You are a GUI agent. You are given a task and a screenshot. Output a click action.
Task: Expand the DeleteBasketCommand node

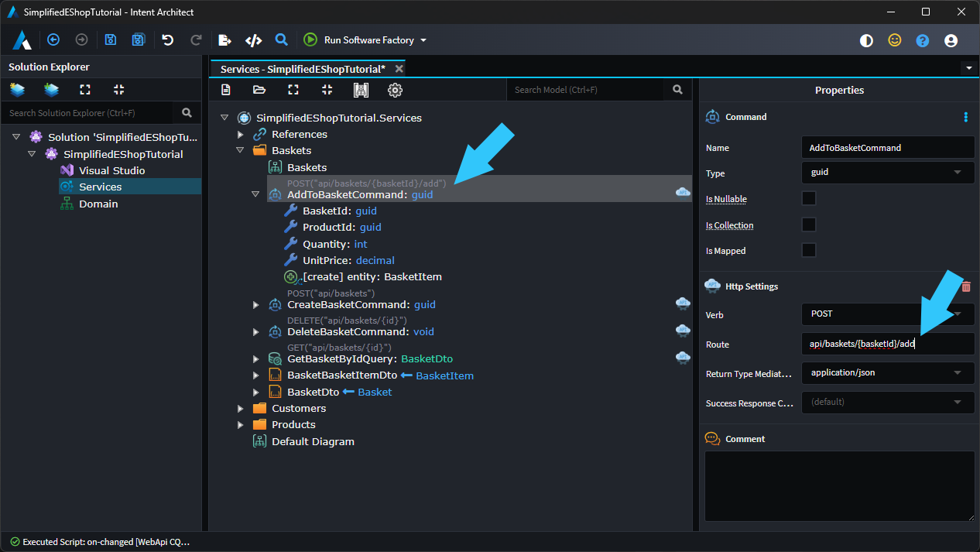click(x=255, y=332)
